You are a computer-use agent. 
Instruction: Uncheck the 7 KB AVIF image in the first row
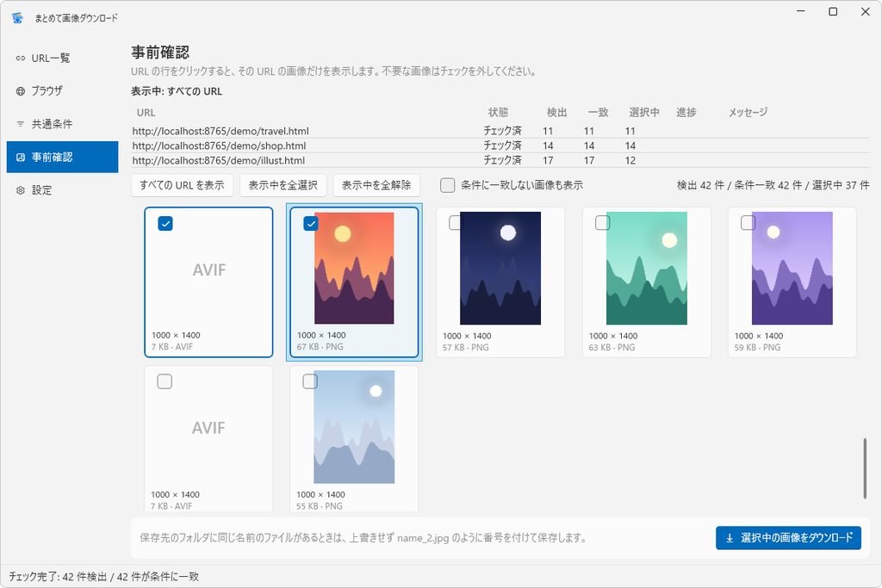coord(165,224)
